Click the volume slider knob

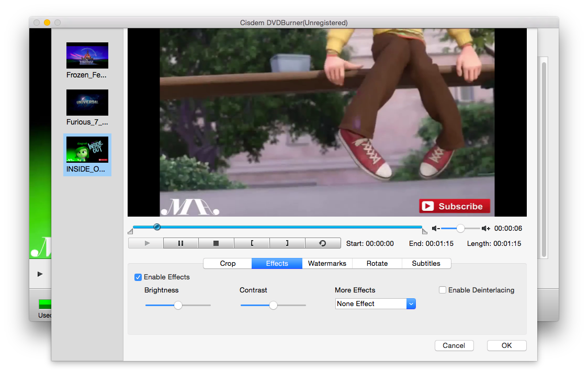[x=460, y=228]
